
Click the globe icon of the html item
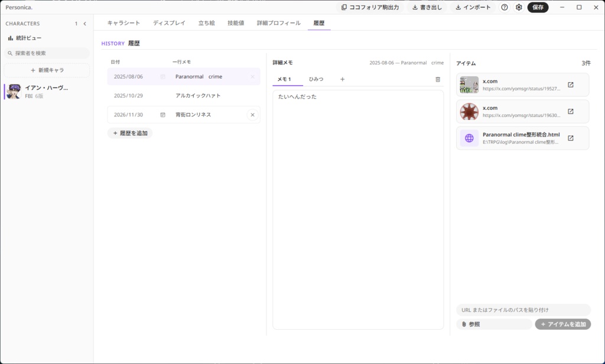click(x=469, y=138)
